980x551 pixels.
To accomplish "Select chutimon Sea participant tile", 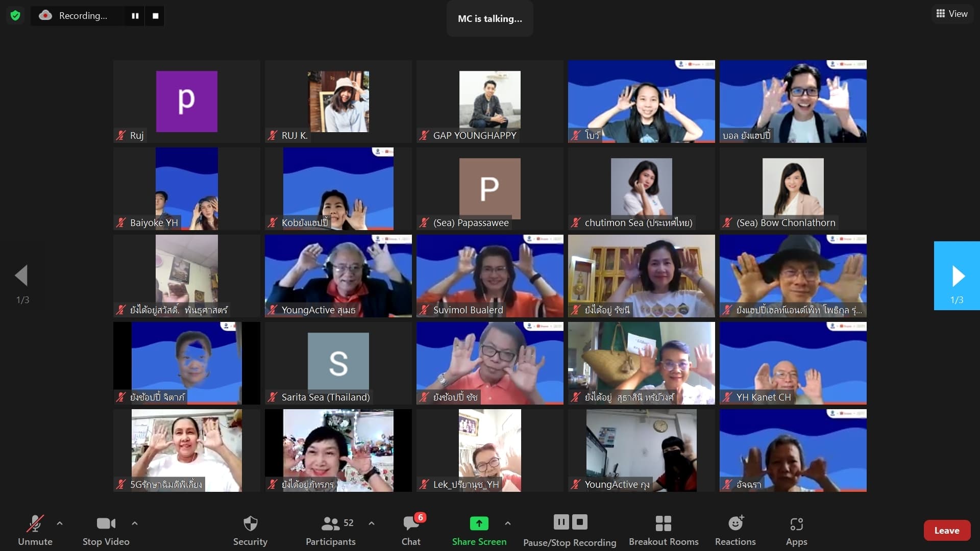I will [642, 189].
